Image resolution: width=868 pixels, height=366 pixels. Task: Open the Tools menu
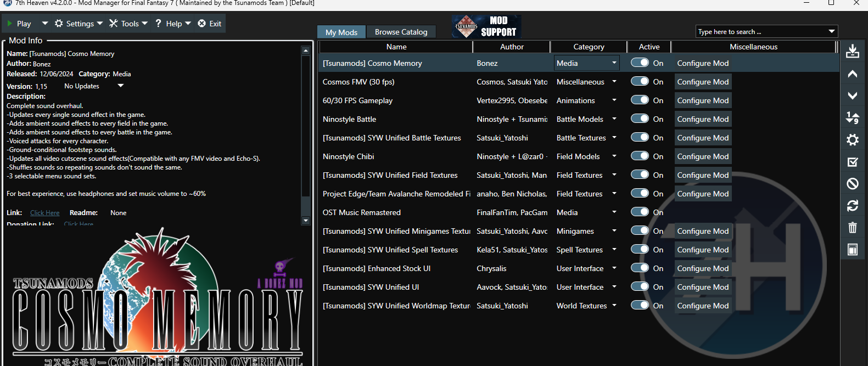click(x=128, y=24)
